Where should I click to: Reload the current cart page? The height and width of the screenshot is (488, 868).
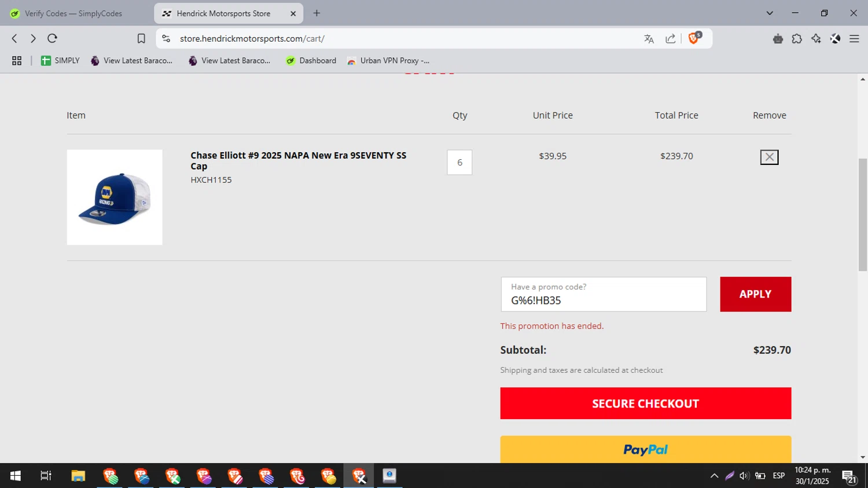pos(52,38)
